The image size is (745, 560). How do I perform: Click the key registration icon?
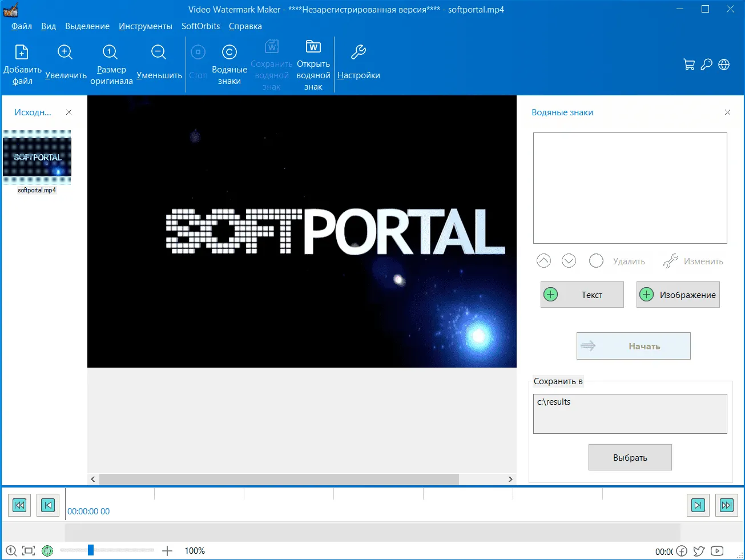[707, 65]
